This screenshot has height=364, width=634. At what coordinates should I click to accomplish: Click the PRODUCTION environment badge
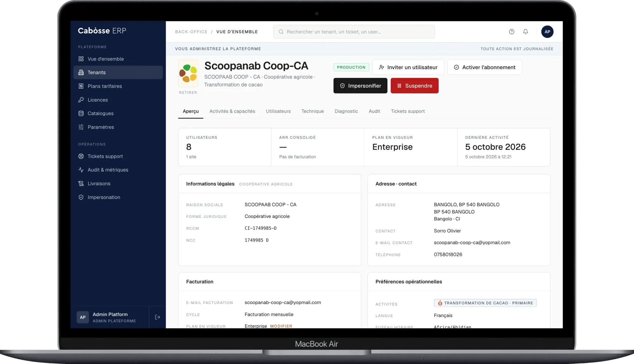click(x=351, y=67)
